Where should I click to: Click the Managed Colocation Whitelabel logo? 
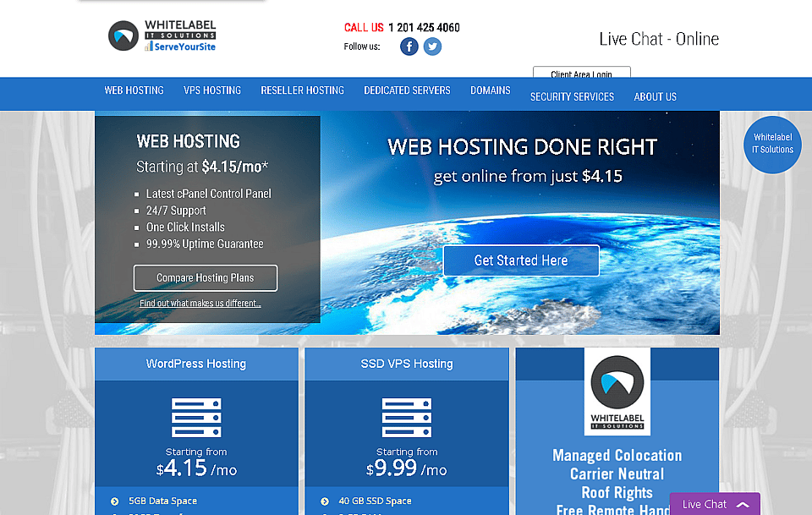(617, 392)
